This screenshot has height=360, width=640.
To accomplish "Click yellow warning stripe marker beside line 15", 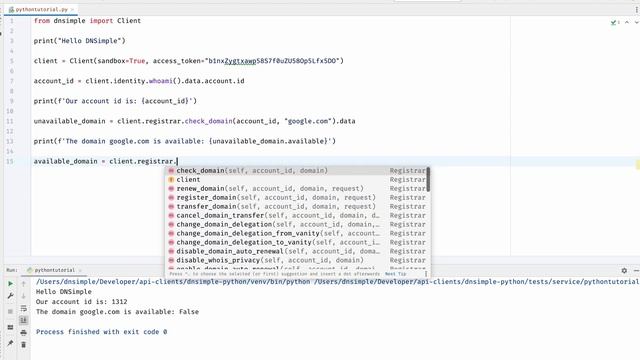I will pyautogui.click(x=638, y=164).
